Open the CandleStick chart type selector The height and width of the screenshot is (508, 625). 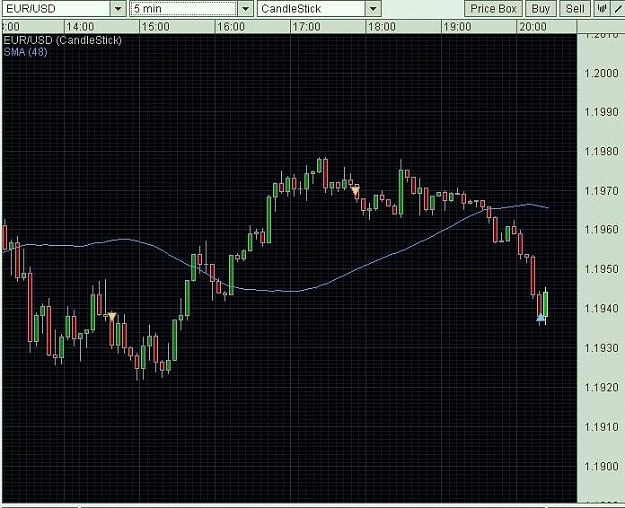tap(319, 8)
